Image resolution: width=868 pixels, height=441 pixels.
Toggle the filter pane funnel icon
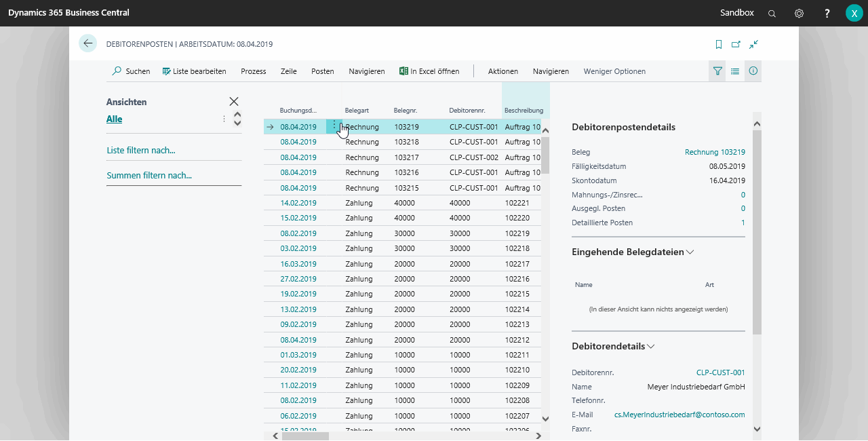tap(717, 71)
